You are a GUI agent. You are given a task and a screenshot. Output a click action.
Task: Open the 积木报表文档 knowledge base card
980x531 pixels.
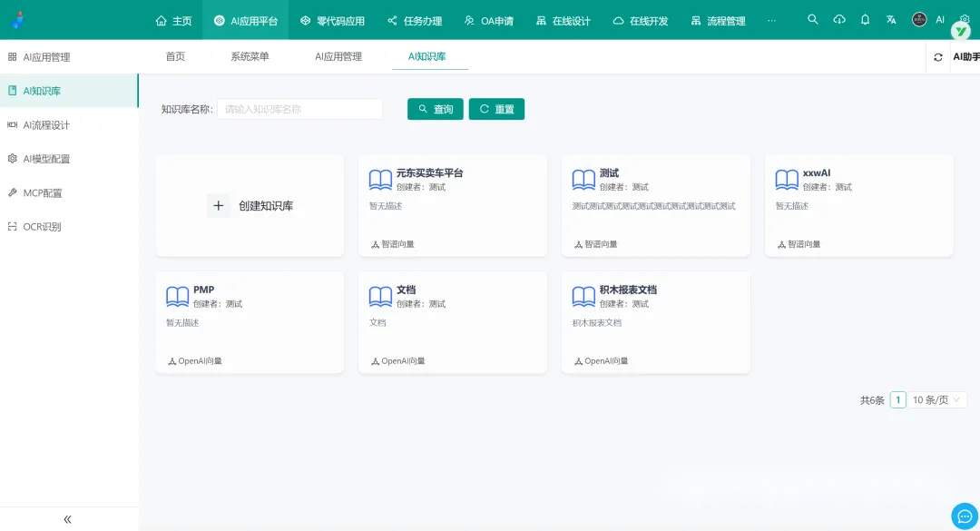(655, 321)
